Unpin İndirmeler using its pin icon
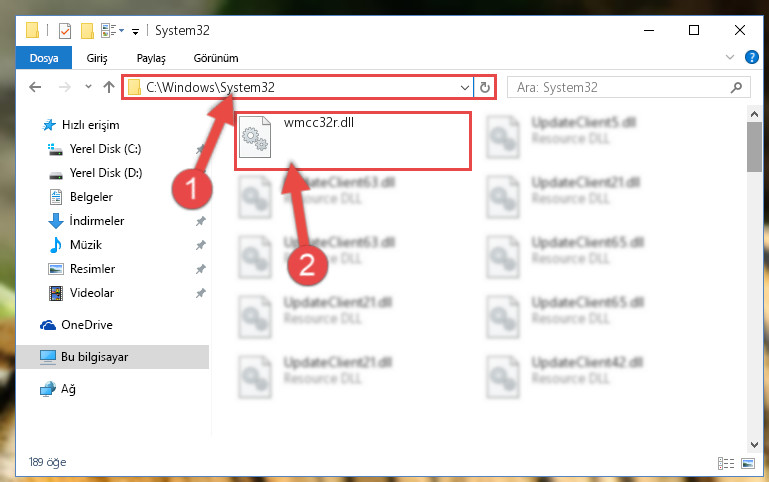 click(201, 221)
